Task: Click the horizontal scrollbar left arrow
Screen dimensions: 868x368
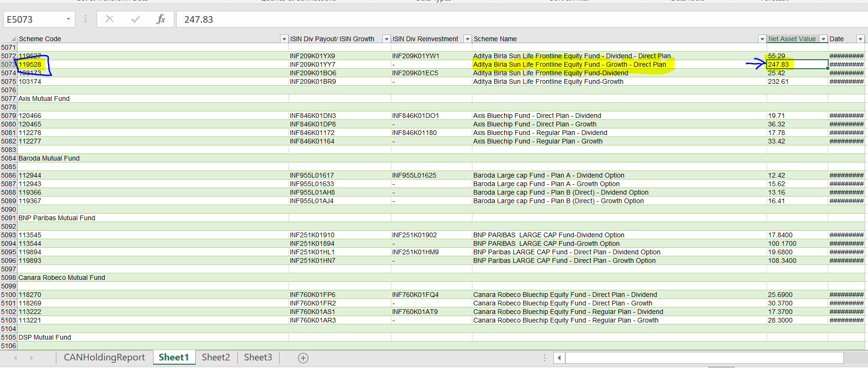Action: pyautogui.click(x=559, y=358)
